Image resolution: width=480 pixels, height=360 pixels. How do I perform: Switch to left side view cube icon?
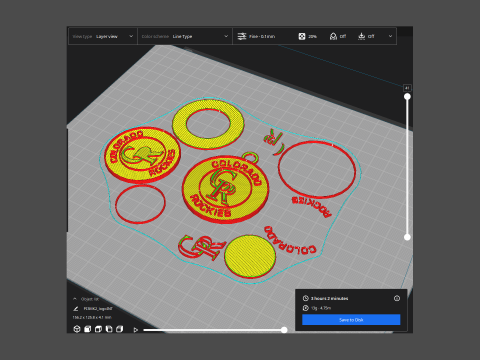tap(109, 329)
